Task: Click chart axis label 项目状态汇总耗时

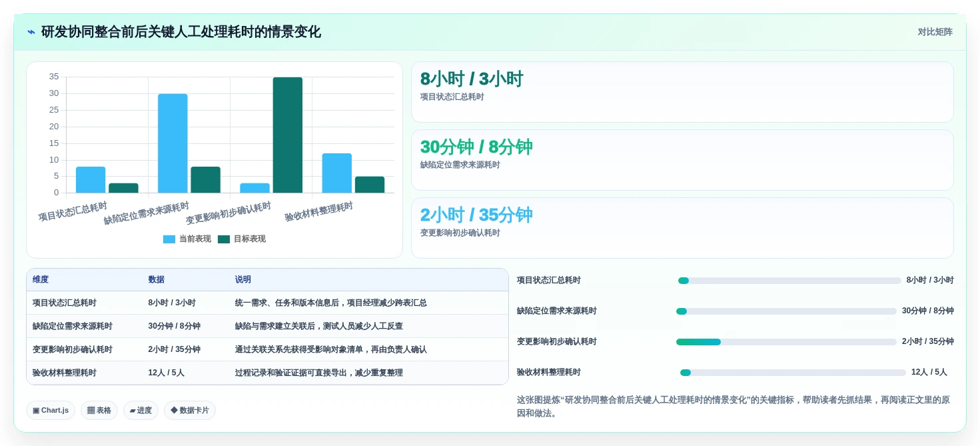Action: [73, 212]
